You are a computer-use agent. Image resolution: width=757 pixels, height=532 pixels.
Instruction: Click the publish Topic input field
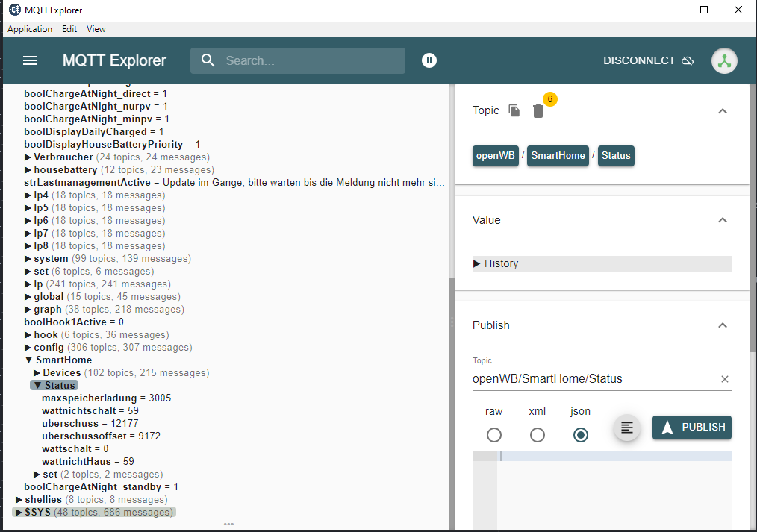point(595,379)
